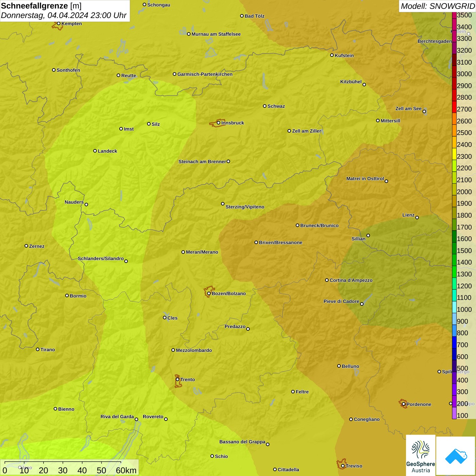The image size is (476, 476).
Task: Click the Cles map label
Action: coord(172,318)
